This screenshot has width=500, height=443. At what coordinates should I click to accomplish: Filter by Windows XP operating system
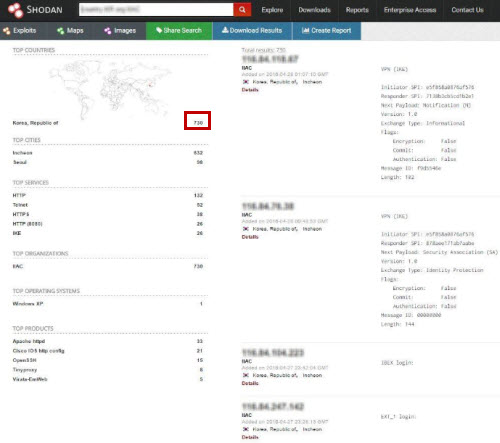pos(28,304)
